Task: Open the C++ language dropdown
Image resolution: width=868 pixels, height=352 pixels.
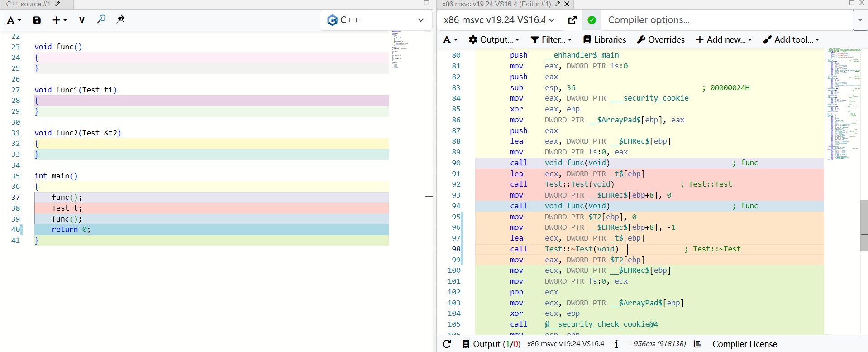Action: pos(376,20)
